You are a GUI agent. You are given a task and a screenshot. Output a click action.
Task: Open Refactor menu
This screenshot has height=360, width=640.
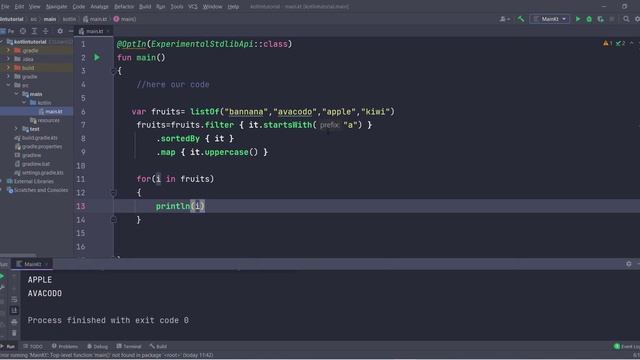[124, 7]
